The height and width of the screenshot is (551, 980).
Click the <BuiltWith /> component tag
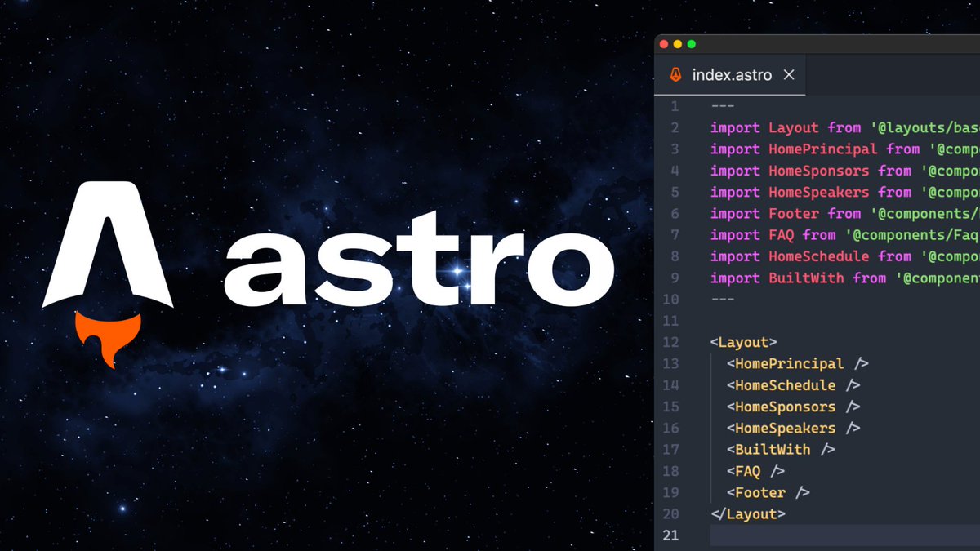click(782, 450)
